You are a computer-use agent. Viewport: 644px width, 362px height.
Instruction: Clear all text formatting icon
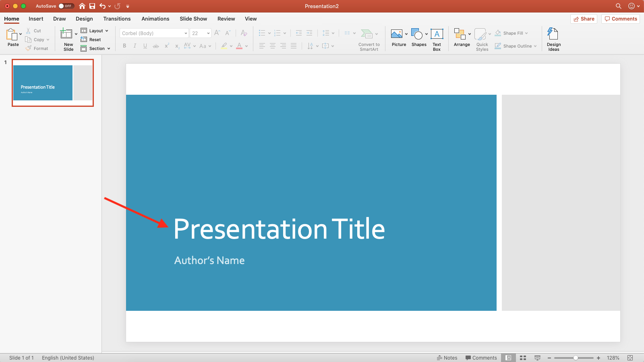pyautogui.click(x=244, y=33)
